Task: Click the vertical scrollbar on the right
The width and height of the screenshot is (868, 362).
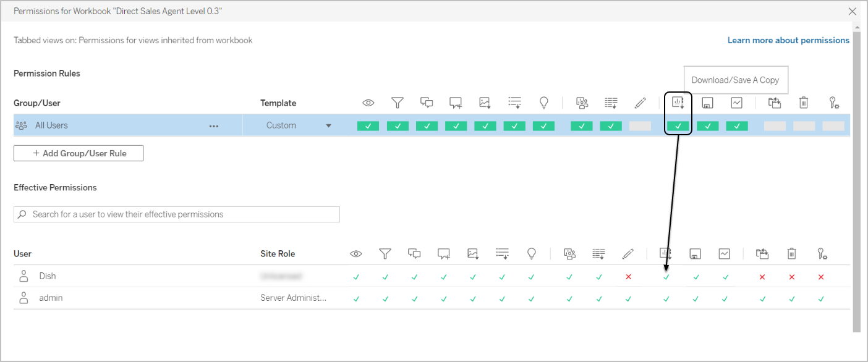Action: [x=856, y=179]
